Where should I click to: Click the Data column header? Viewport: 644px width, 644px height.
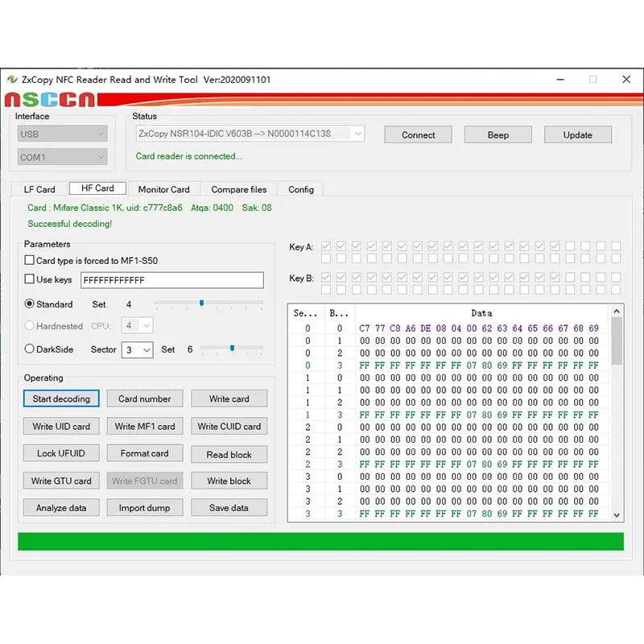(x=481, y=313)
